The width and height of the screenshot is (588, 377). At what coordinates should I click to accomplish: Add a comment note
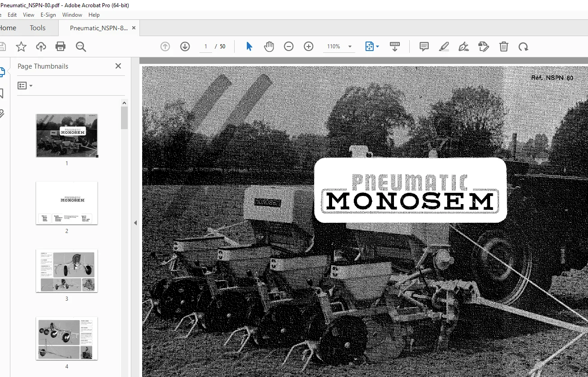coord(424,47)
